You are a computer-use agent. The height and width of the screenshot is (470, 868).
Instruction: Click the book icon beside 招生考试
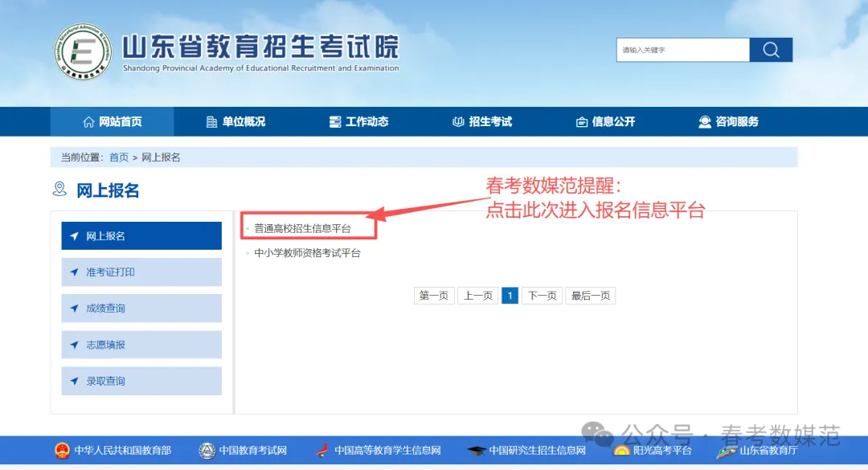(458, 122)
